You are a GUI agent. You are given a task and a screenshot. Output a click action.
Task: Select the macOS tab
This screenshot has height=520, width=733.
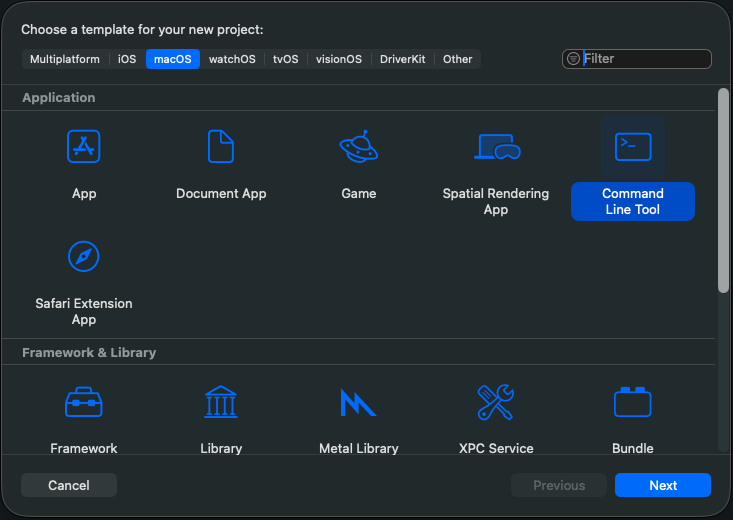click(173, 59)
